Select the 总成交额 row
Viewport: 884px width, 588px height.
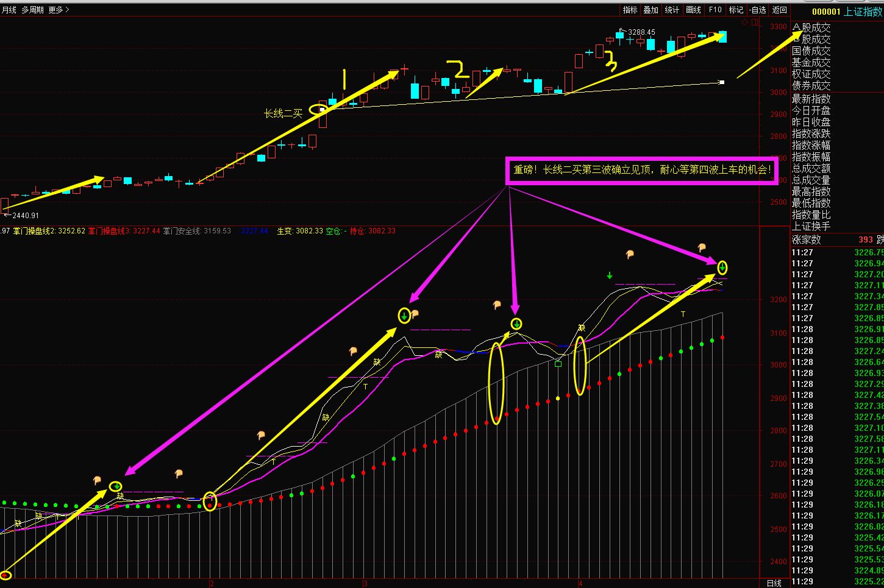811,168
